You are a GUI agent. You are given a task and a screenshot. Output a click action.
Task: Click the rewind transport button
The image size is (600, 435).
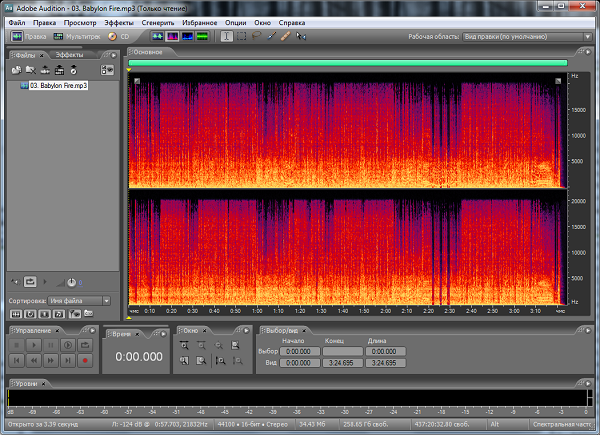coord(33,359)
